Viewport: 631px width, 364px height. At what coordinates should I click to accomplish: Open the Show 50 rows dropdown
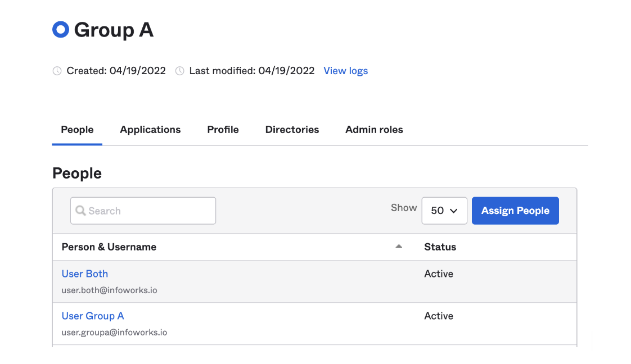point(444,211)
